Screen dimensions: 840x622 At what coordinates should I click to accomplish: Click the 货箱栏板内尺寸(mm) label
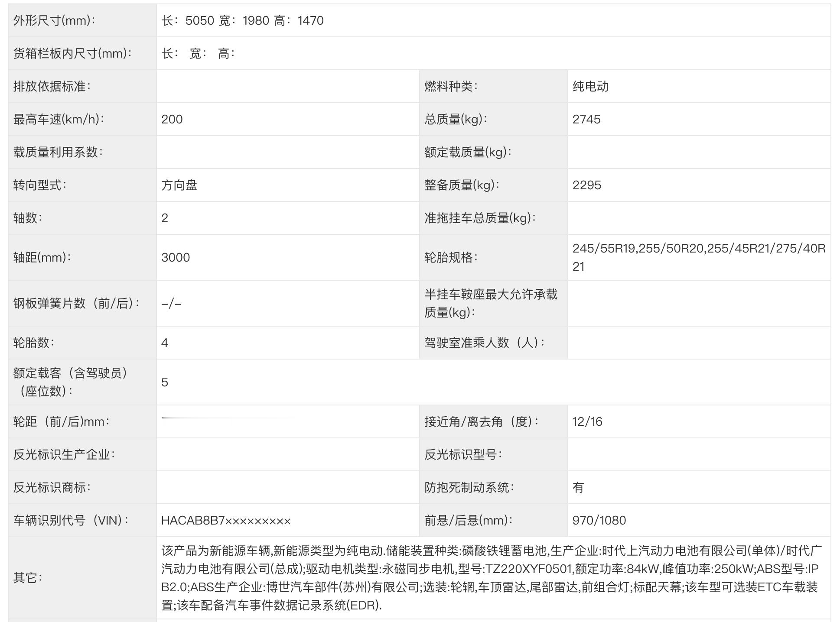(x=72, y=53)
